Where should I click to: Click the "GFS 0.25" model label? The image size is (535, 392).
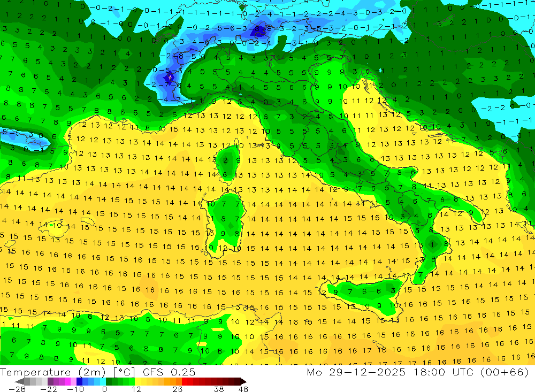tap(169, 372)
